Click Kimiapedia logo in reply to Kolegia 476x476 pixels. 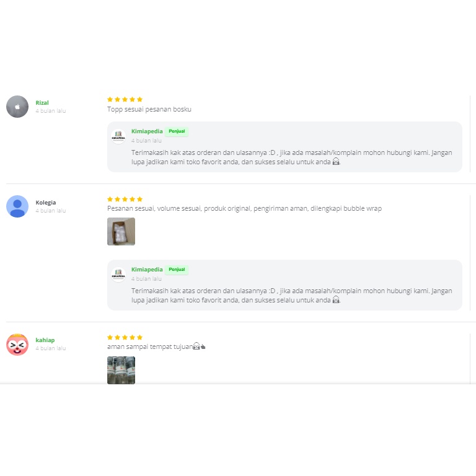pos(118,275)
